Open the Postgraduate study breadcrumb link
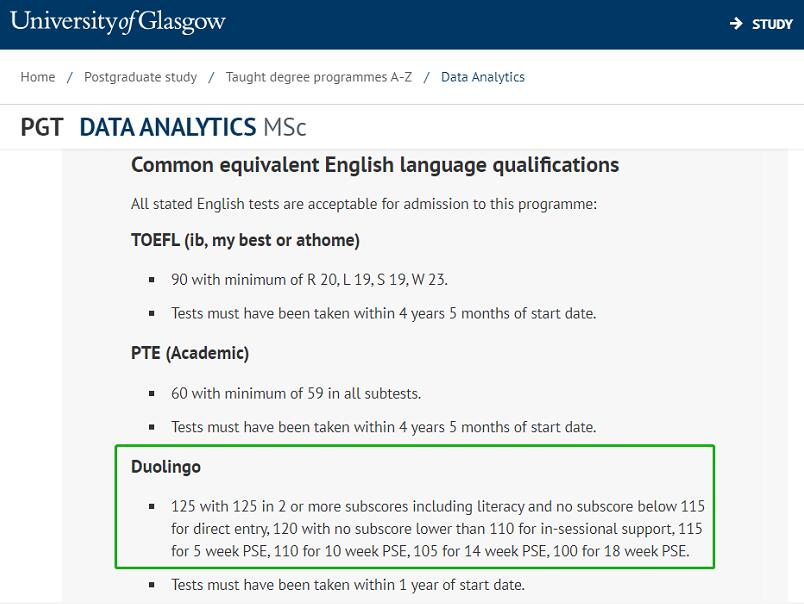Screen dimensions: 804x604 pos(140,76)
